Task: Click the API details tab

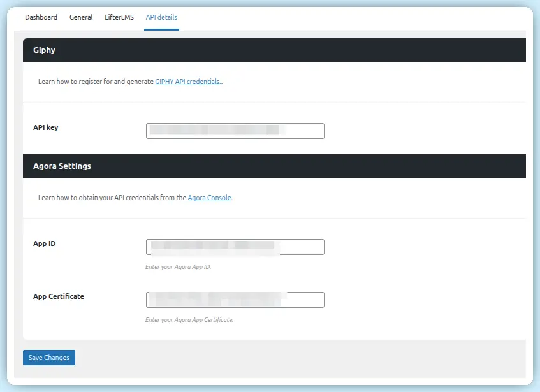Action: coord(161,17)
